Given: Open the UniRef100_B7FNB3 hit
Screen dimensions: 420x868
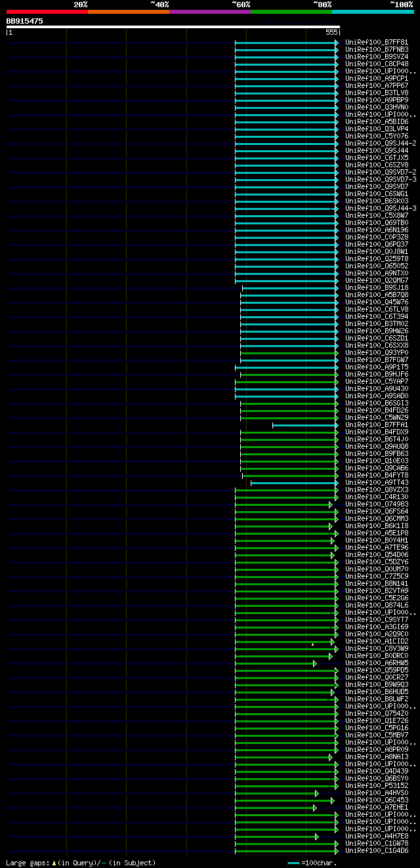Looking at the screenshot, I should pos(377,49).
